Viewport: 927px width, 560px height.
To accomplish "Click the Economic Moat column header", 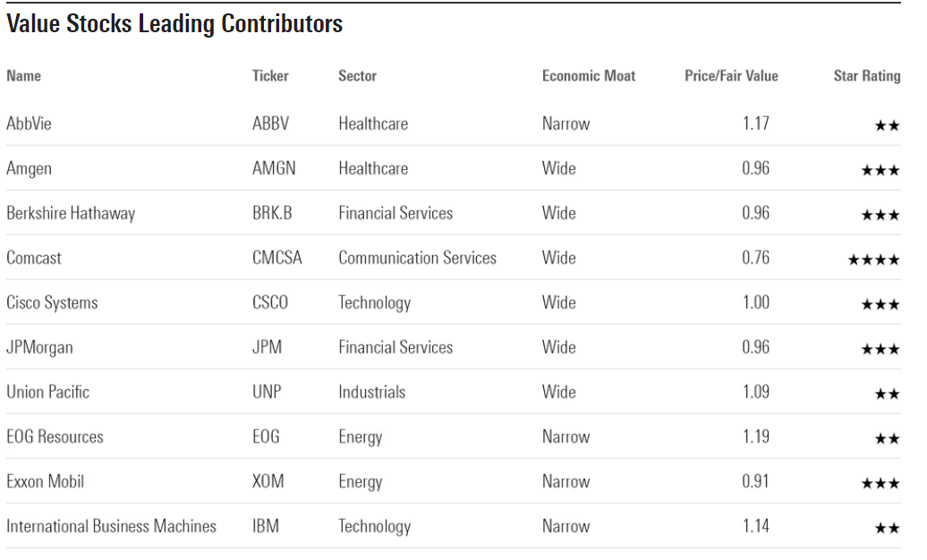I will pos(588,76).
